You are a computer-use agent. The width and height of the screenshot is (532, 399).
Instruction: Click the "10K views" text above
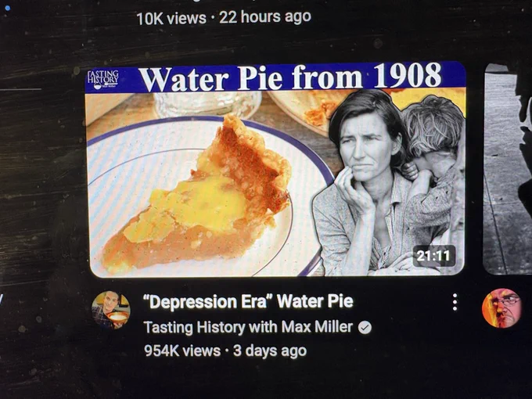[171, 17]
